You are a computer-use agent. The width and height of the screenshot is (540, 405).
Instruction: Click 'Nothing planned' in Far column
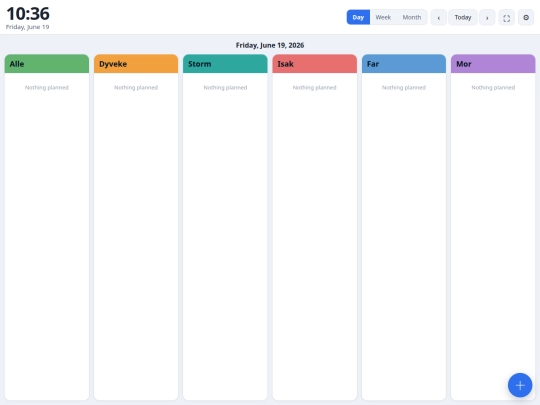404,87
